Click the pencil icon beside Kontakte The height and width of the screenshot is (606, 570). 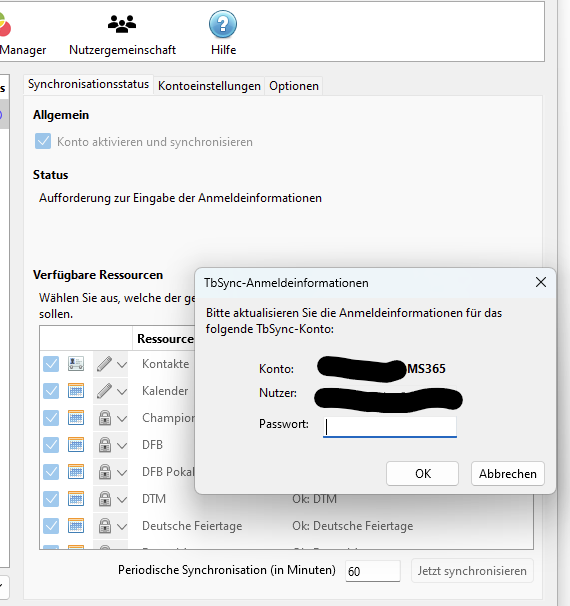104,364
